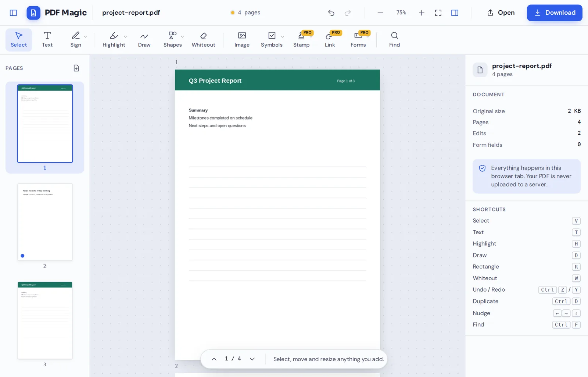Image resolution: width=588 pixels, height=377 pixels.
Task: Zoom out with the minus icon
Action: coord(380,13)
